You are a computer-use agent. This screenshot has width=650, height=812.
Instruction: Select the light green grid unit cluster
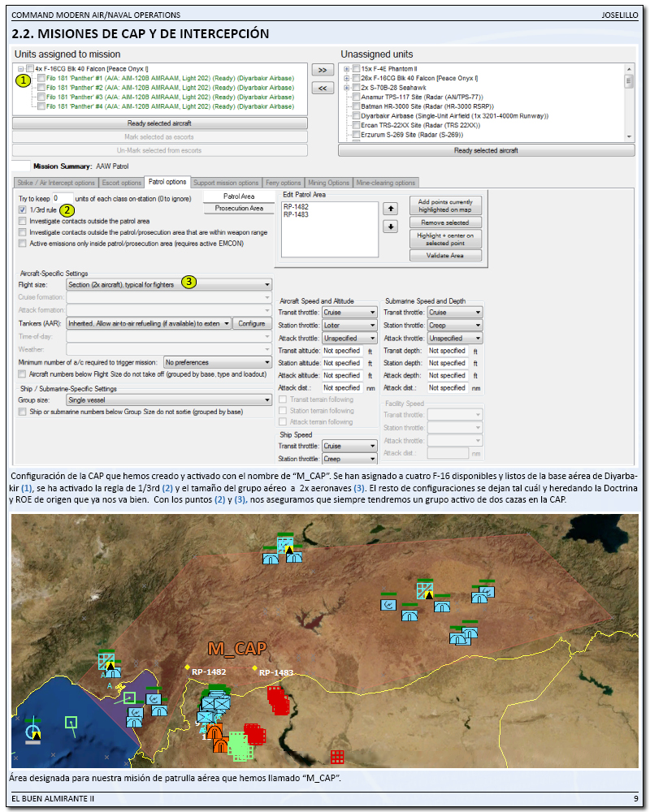coord(240,745)
